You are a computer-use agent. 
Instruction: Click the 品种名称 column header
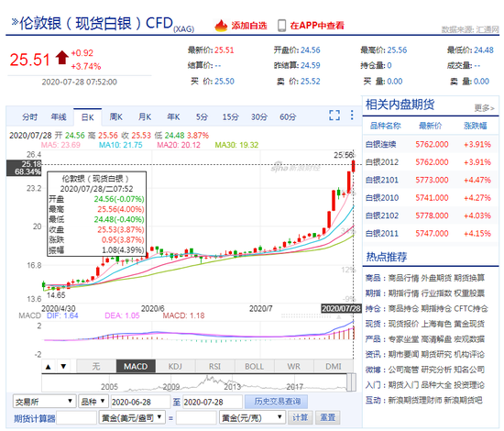(385, 126)
